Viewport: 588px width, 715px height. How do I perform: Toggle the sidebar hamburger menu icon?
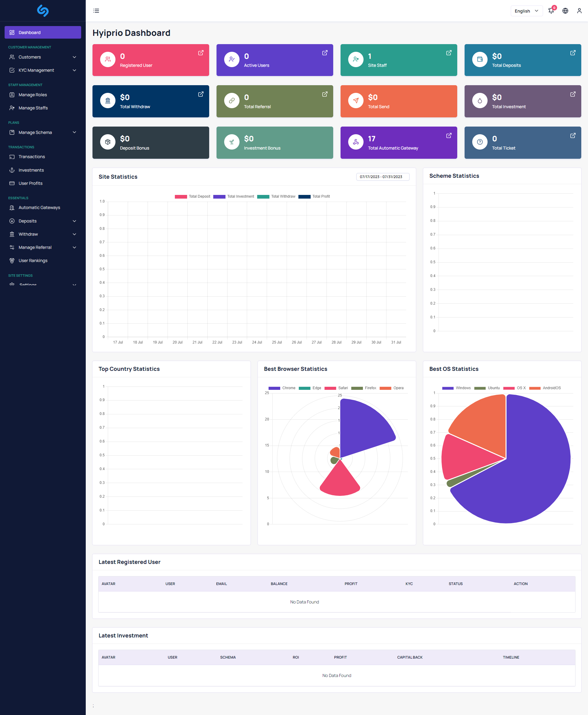(96, 11)
